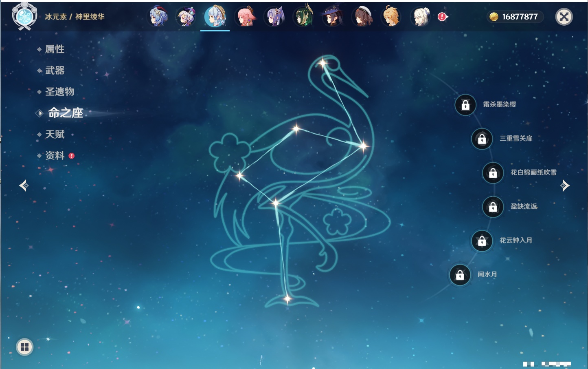The height and width of the screenshot is (369, 588).
Task: Open locked constellation 霜杀墨染樱
Action: pos(465,105)
